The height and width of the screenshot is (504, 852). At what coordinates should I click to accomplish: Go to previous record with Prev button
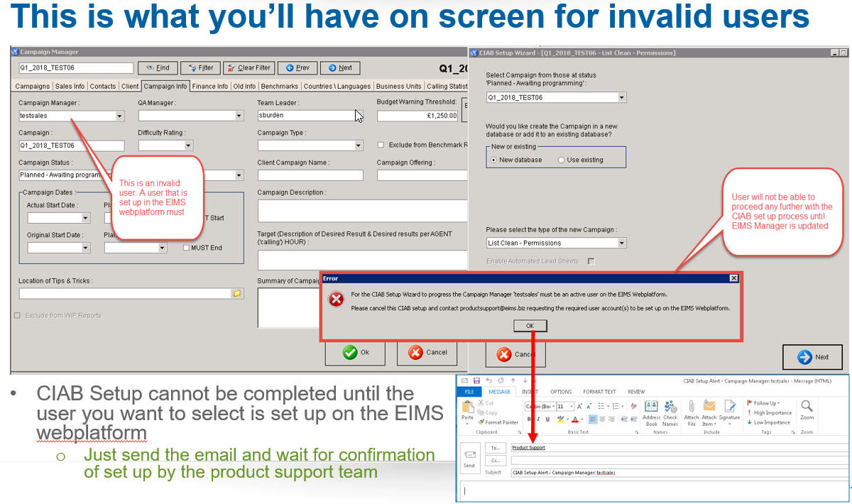coord(297,68)
